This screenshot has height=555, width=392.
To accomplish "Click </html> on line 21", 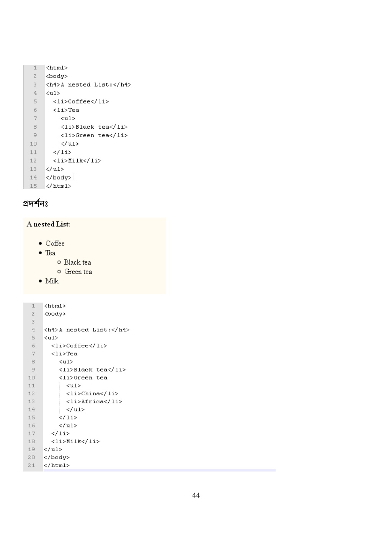I will pyautogui.click(x=57, y=465).
